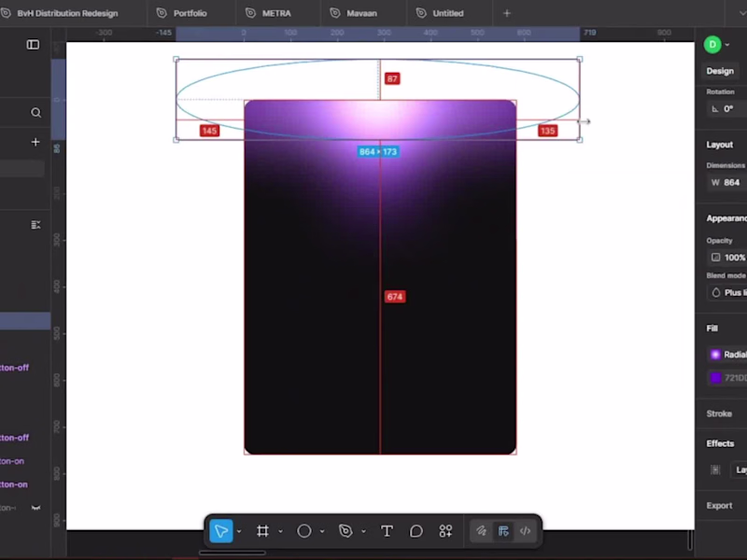
Task: Open a new tab with plus button
Action: 507,13
